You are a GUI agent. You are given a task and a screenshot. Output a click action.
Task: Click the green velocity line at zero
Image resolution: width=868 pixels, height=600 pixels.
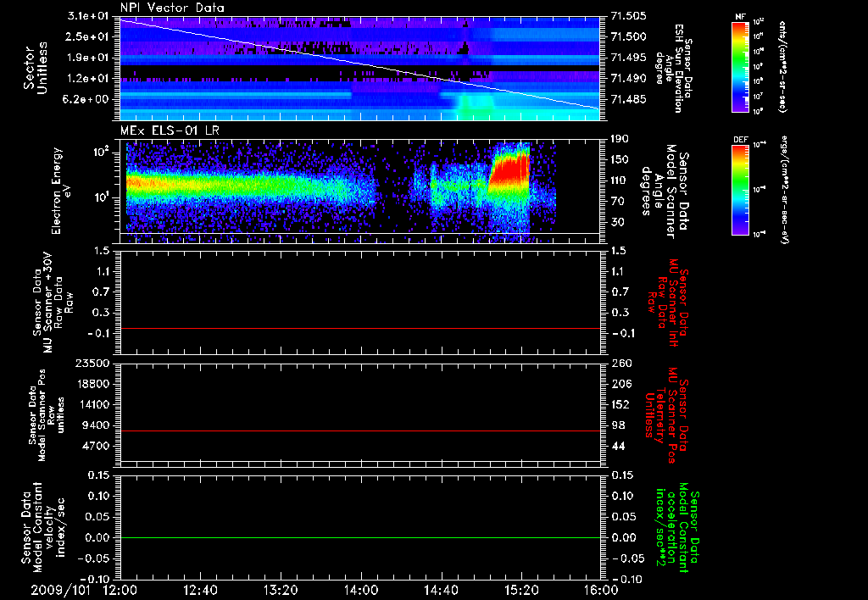360,537
